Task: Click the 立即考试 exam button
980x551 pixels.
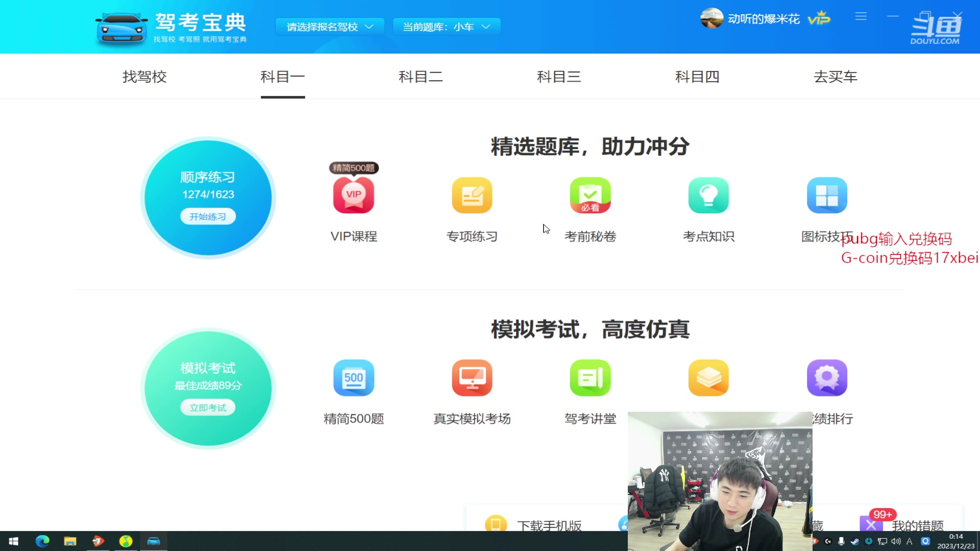Action: [207, 407]
